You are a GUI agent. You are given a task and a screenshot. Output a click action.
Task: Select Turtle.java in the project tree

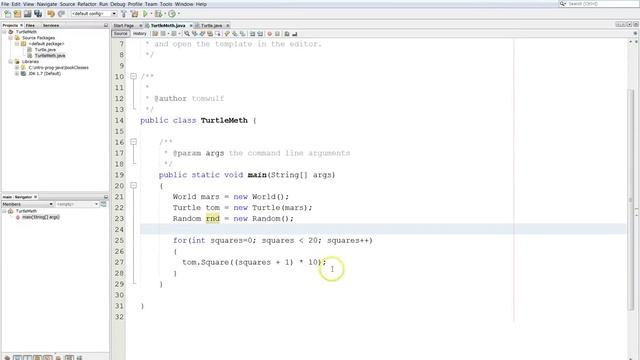tap(45, 49)
